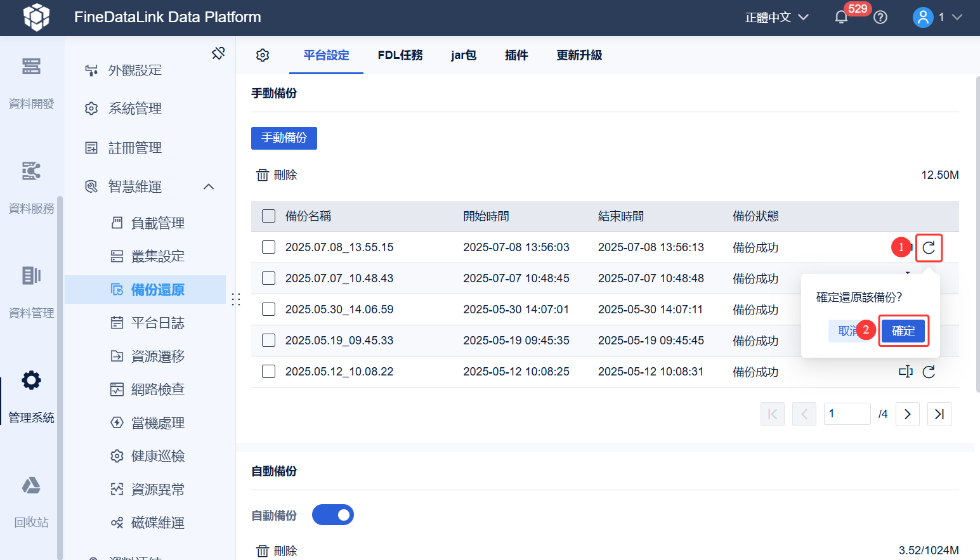Open 負載管理 in the sidebar
The image size is (980, 560).
(158, 223)
